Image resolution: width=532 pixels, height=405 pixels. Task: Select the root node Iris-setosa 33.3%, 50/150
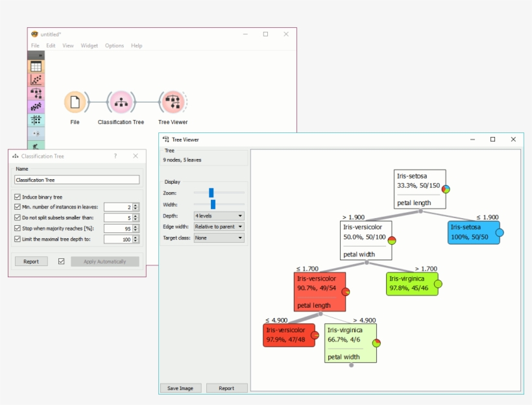coord(420,190)
